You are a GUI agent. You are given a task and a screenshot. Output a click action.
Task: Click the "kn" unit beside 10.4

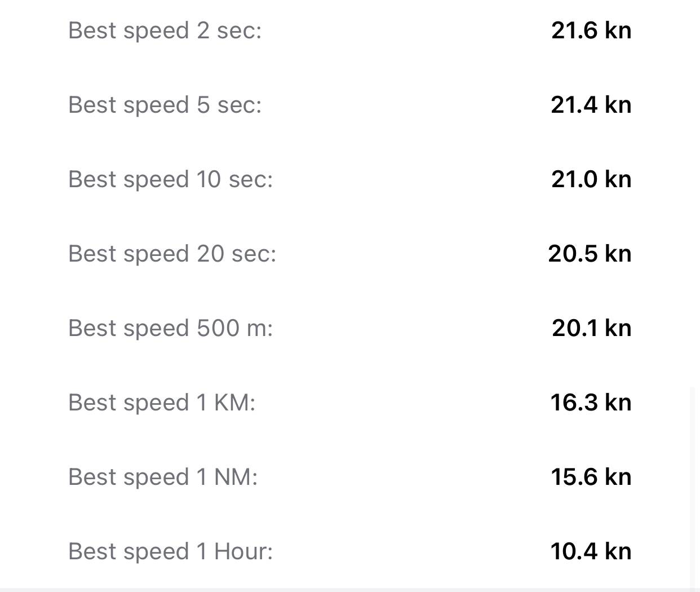(x=618, y=551)
